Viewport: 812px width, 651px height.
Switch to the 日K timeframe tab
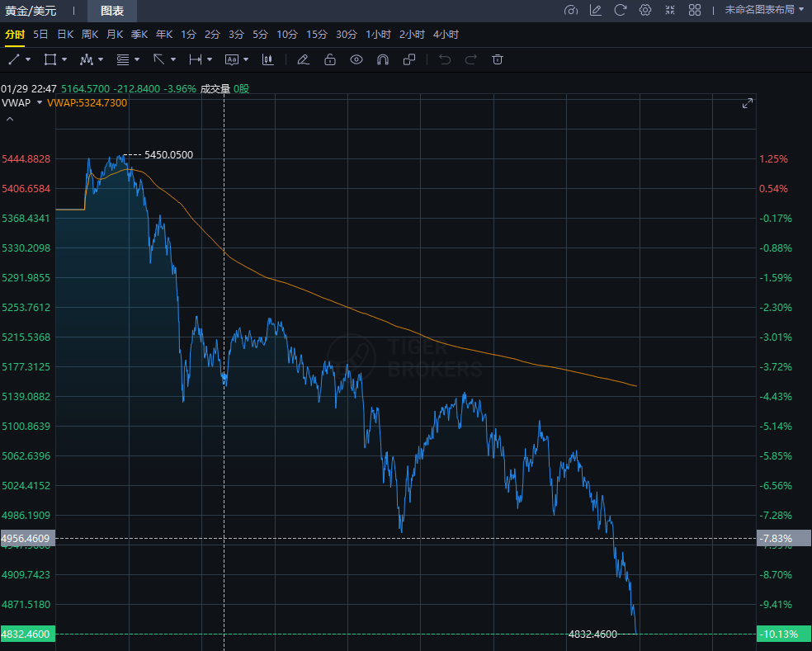point(65,35)
